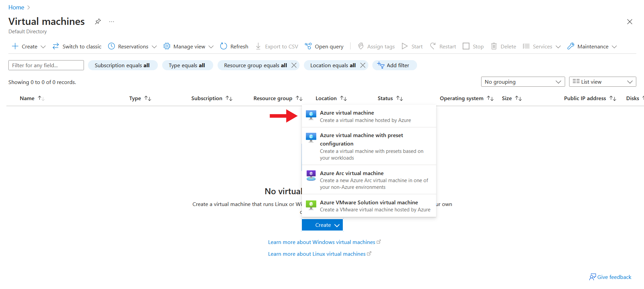Click the Restart toolbar button
This screenshot has width=644, height=289.
[x=443, y=46]
